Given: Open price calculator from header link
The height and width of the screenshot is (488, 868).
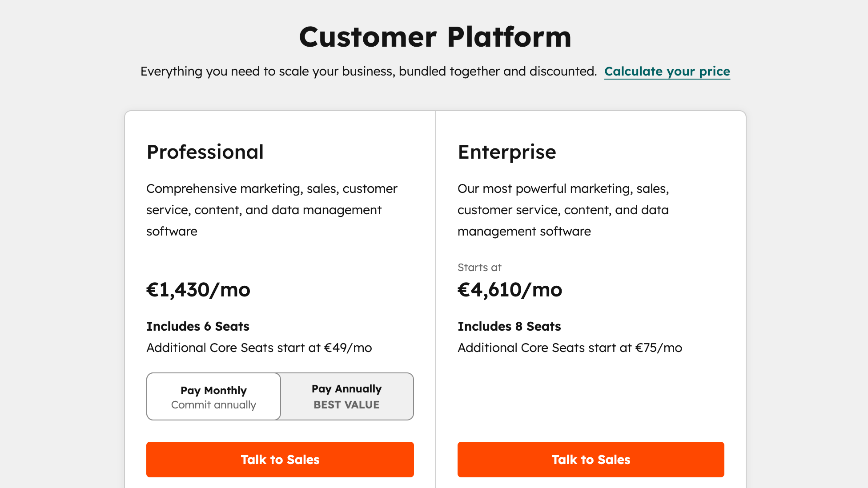Looking at the screenshot, I should (667, 71).
